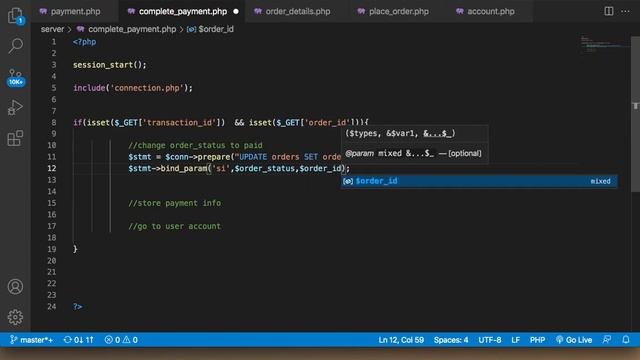Accept the $order_id autocomplete suggestion
This screenshot has height=360, width=640.
click(479, 181)
